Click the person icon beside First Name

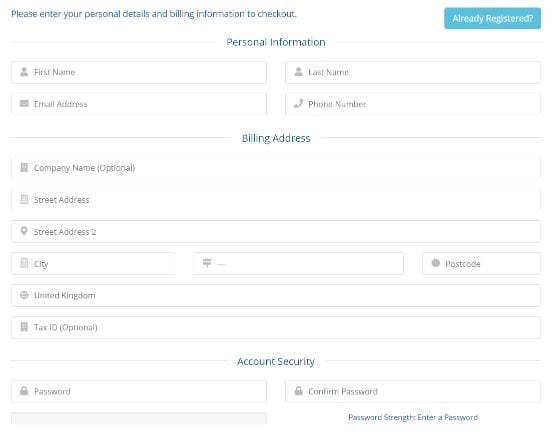tap(24, 72)
